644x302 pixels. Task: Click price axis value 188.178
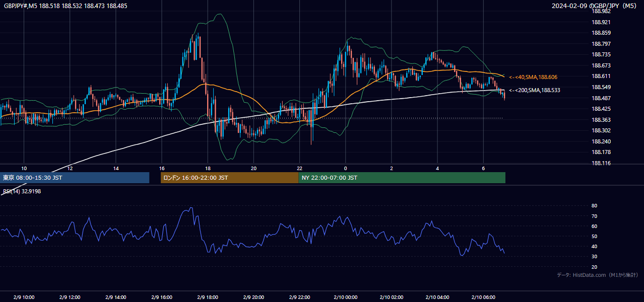pos(601,152)
